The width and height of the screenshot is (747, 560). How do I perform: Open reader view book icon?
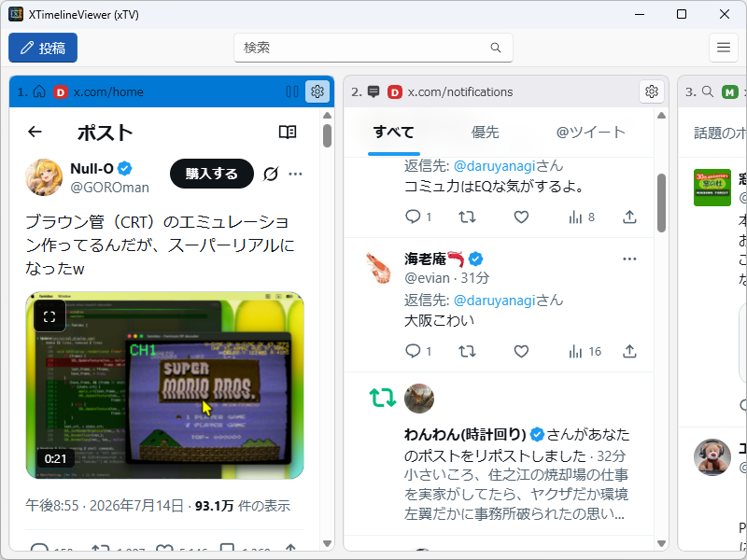[288, 132]
